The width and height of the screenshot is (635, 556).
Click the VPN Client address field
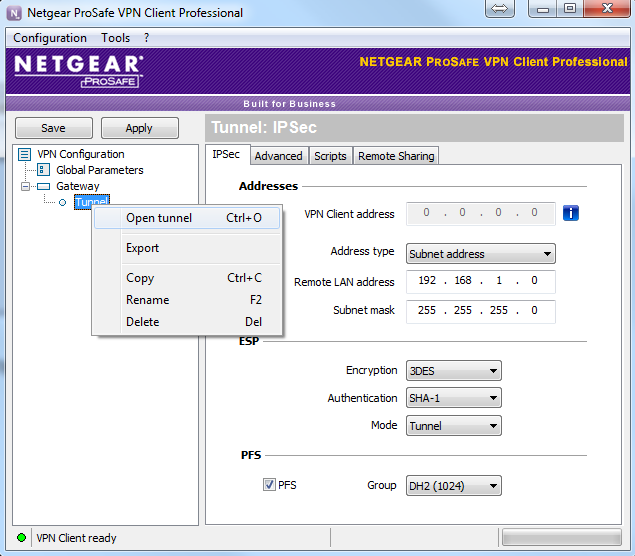pos(481,213)
